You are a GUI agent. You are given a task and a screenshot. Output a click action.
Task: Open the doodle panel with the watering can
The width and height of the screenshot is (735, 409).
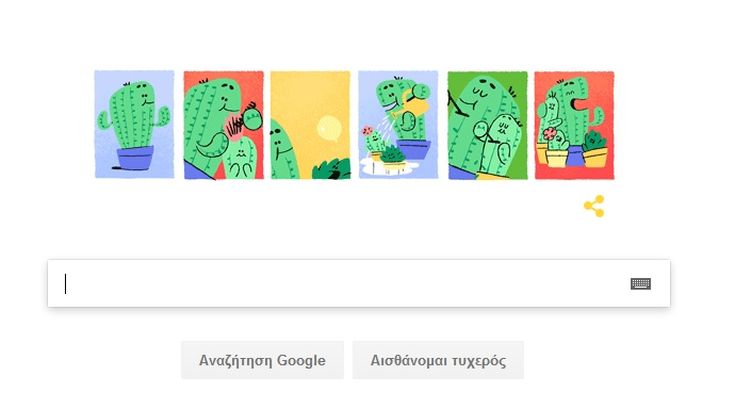point(398,125)
